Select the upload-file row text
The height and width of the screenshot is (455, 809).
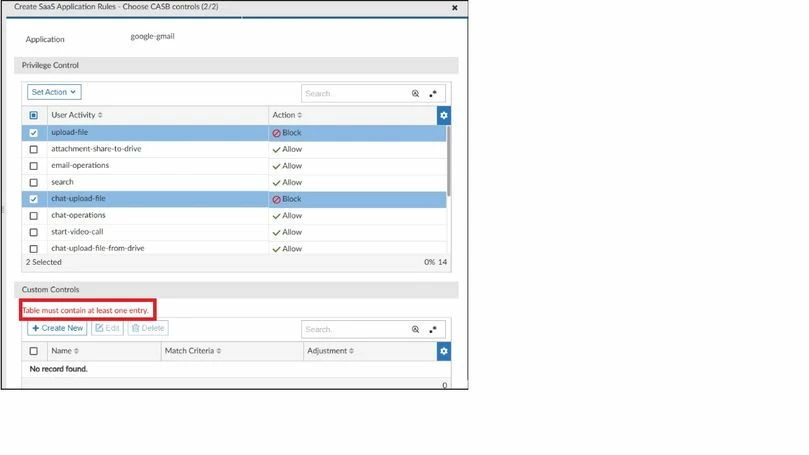[x=70, y=132]
